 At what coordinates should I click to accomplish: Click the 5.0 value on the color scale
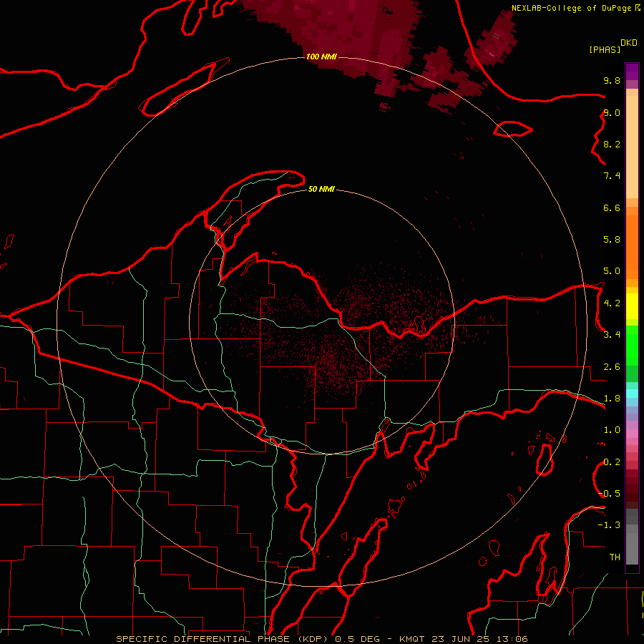[612, 271]
